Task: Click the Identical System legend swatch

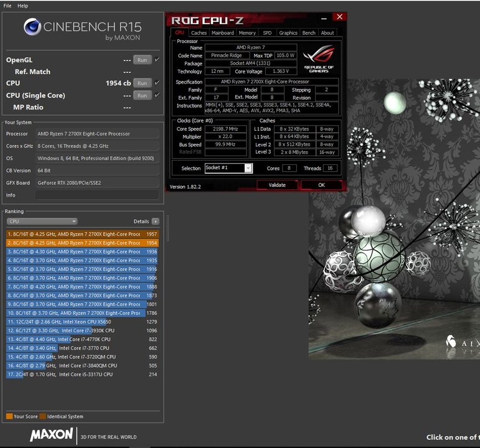Action: pos(42,416)
